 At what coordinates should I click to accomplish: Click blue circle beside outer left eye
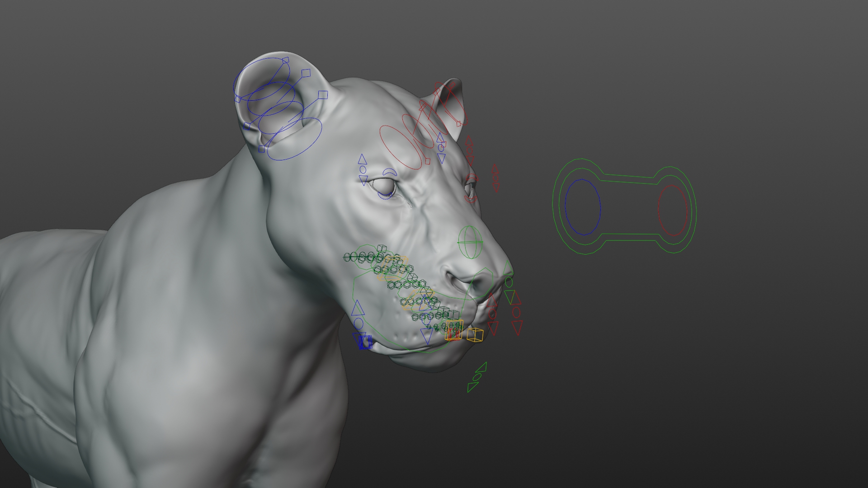pos(363,169)
